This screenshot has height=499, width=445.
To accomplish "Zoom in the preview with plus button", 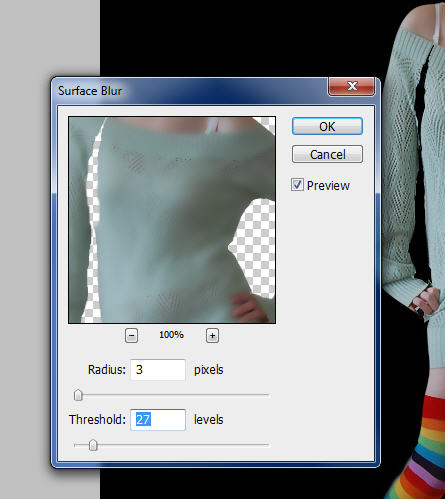I will [x=212, y=335].
